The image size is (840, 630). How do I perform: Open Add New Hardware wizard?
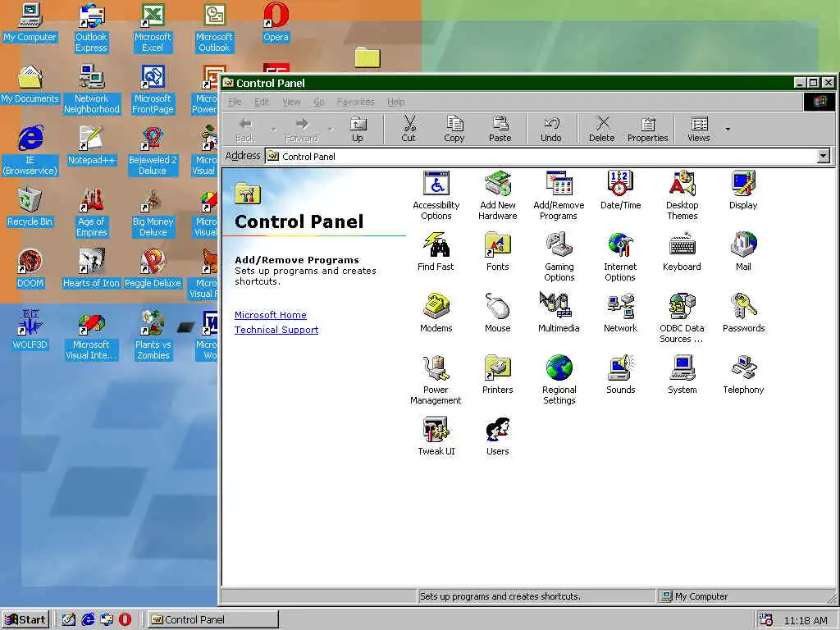tap(498, 196)
